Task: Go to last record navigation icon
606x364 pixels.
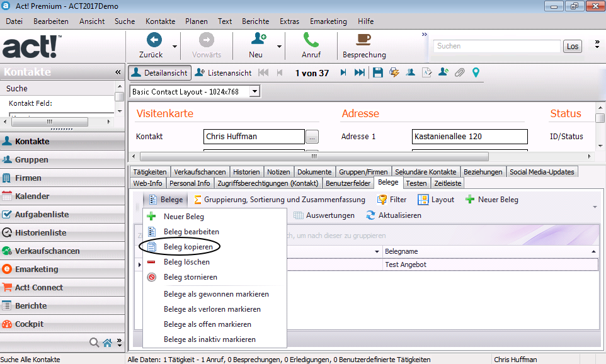Action: [360, 72]
